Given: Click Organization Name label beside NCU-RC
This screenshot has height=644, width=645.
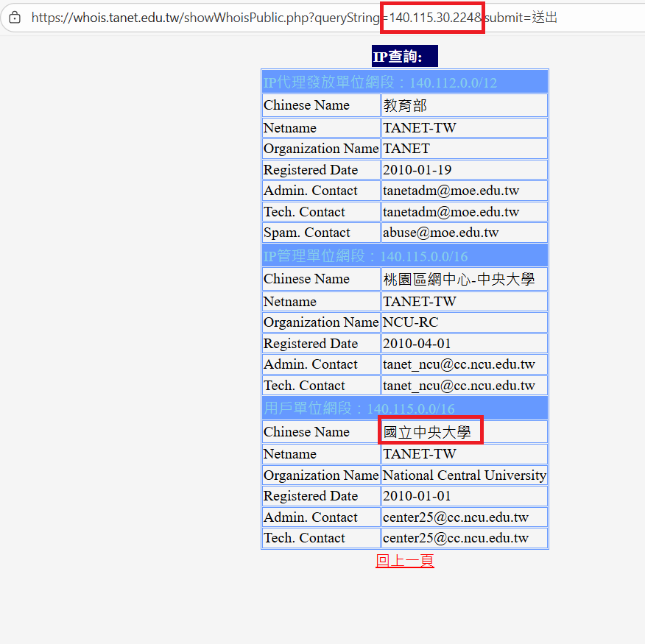Looking at the screenshot, I should 321,322.
